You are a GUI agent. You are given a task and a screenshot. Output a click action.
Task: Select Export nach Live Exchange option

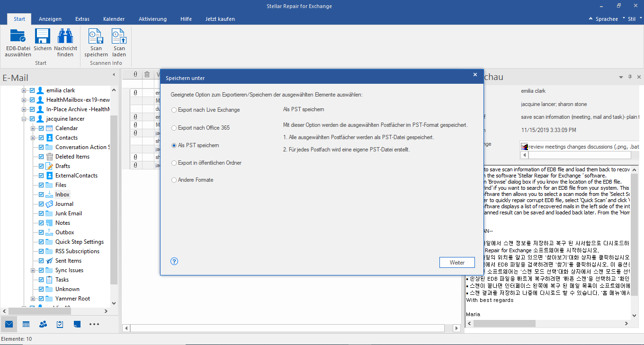coord(174,110)
